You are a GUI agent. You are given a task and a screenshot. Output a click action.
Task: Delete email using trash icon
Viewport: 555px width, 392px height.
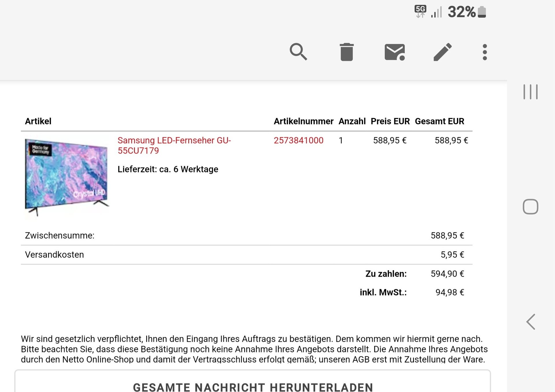coord(347,52)
